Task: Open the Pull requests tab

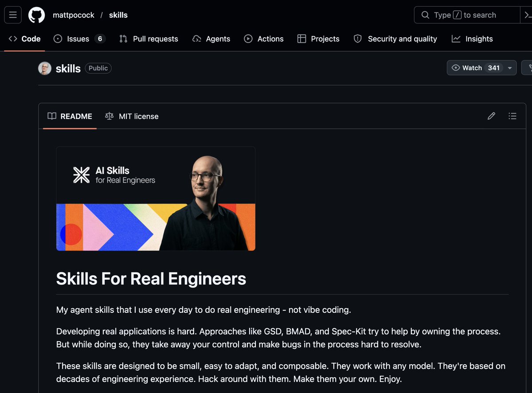Action: click(x=149, y=39)
